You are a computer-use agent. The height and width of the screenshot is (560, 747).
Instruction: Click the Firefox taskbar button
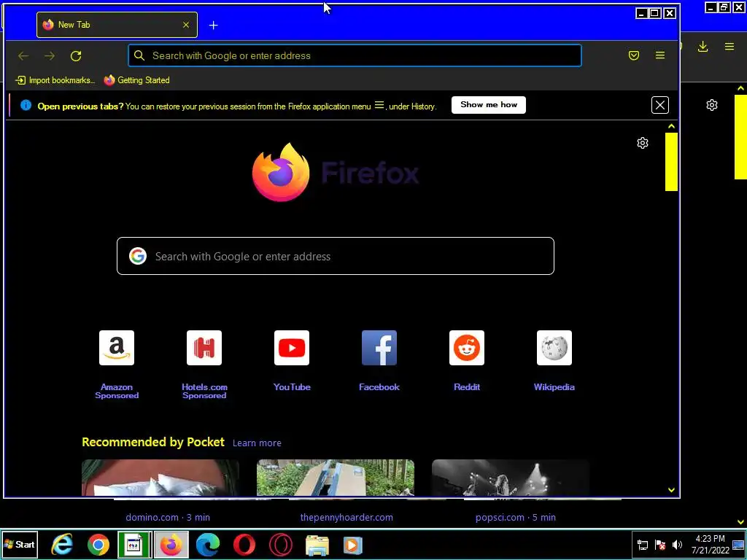171,544
